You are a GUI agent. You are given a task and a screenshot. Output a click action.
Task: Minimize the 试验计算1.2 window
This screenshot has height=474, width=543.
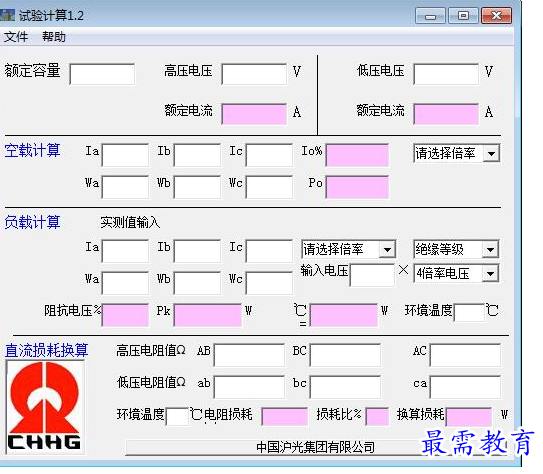pos(430,16)
